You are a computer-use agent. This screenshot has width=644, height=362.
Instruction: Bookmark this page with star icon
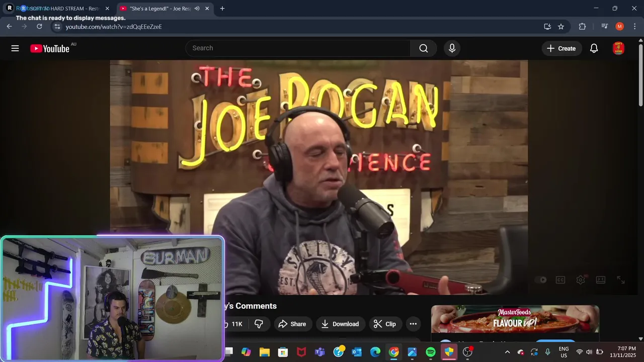[561, 27]
